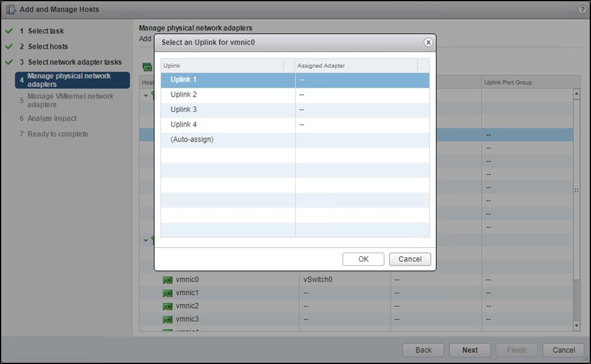Open help via the question mark icon

(x=581, y=9)
